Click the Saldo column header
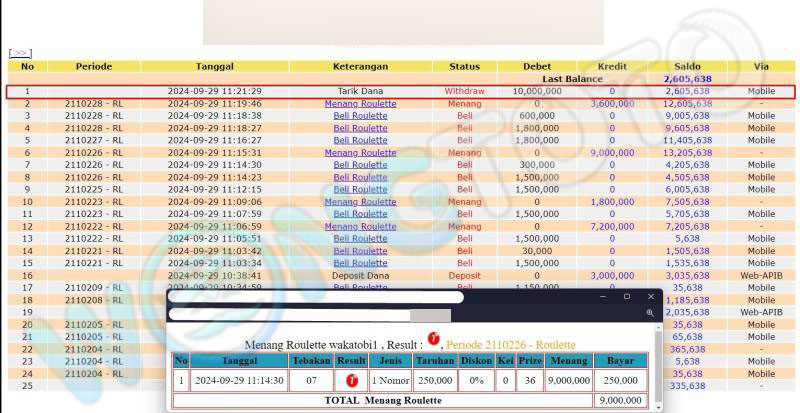Screen dimensions: 800x413 click(x=686, y=66)
